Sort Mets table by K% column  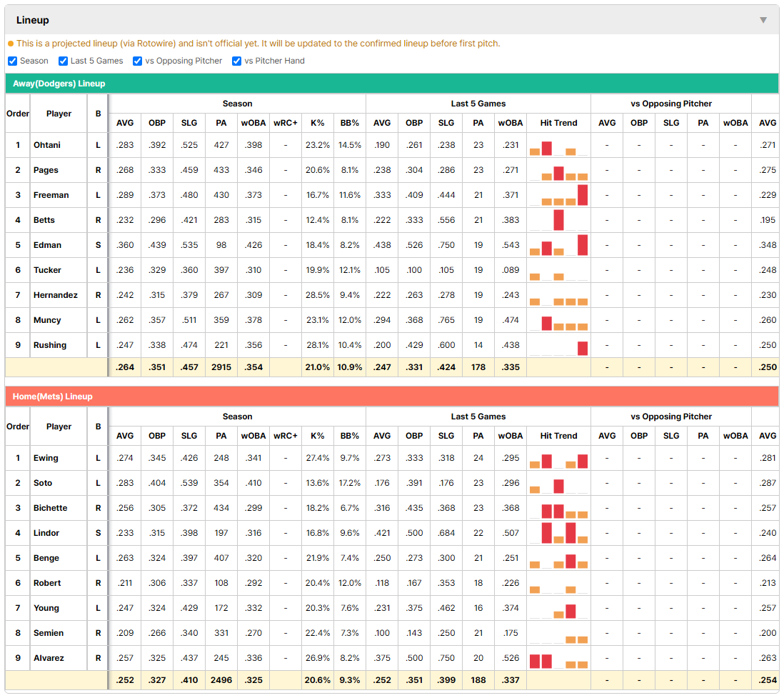point(318,436)
